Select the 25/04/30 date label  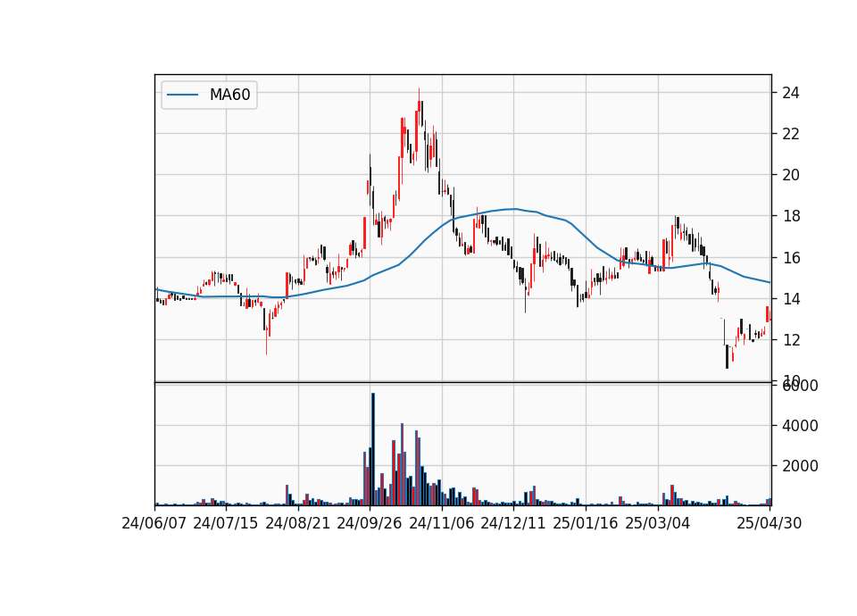(x=770, y=523)
